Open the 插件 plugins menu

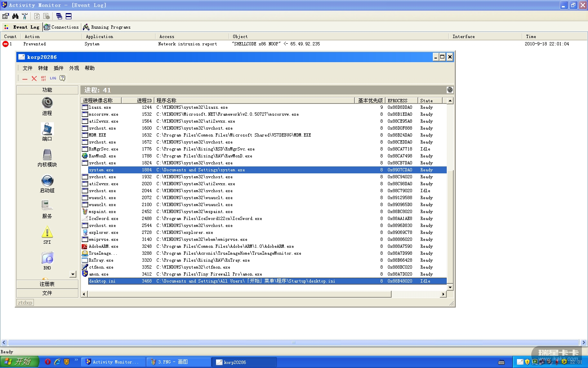[58, 68]
